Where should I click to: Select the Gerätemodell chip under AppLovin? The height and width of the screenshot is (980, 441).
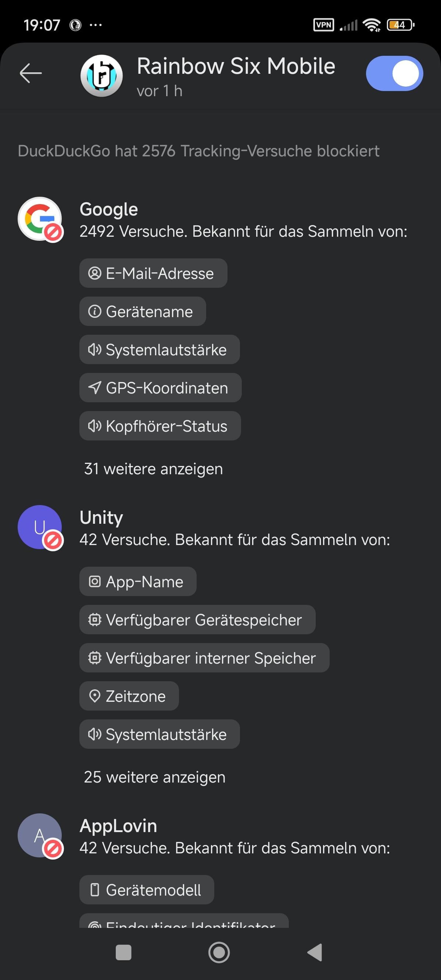point(147,890)
